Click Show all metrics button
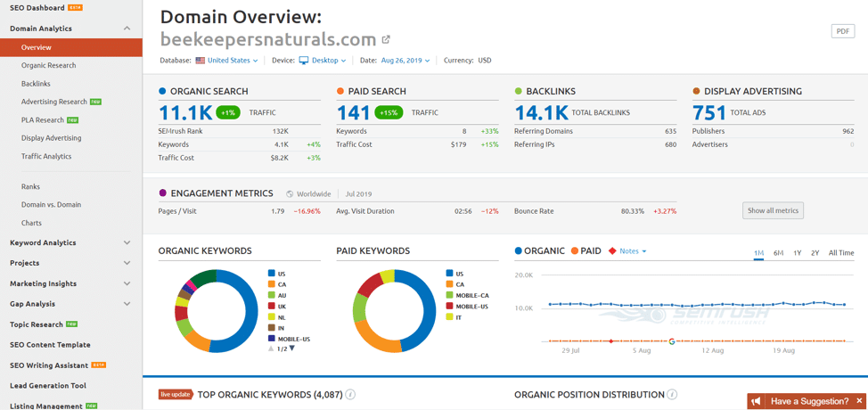868x410 pixels. pos(773,210)
